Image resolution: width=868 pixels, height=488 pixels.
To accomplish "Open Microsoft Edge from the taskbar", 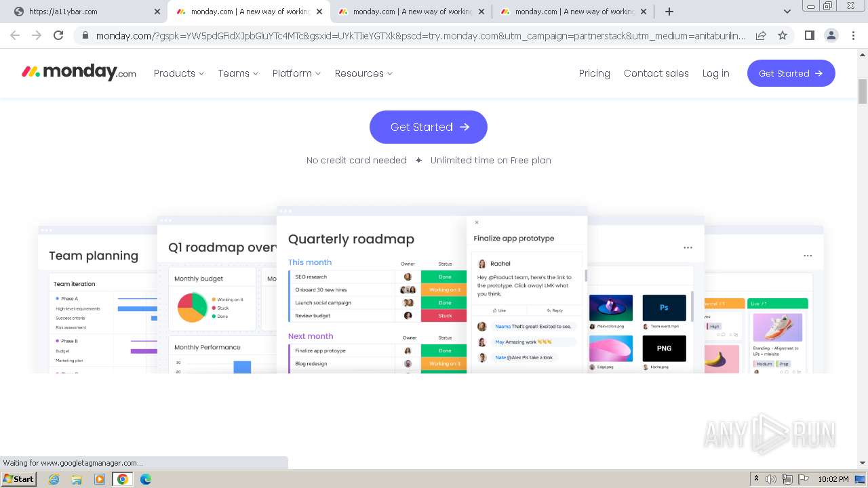I will coord(146,479).
